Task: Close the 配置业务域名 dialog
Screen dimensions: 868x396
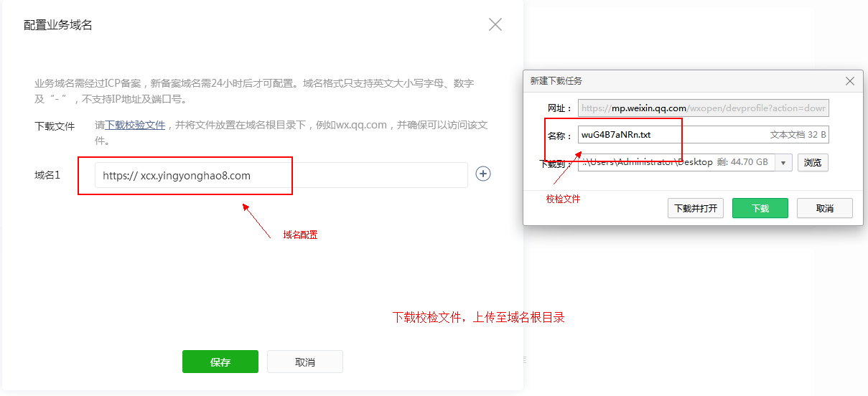Action: pos(495,24)
